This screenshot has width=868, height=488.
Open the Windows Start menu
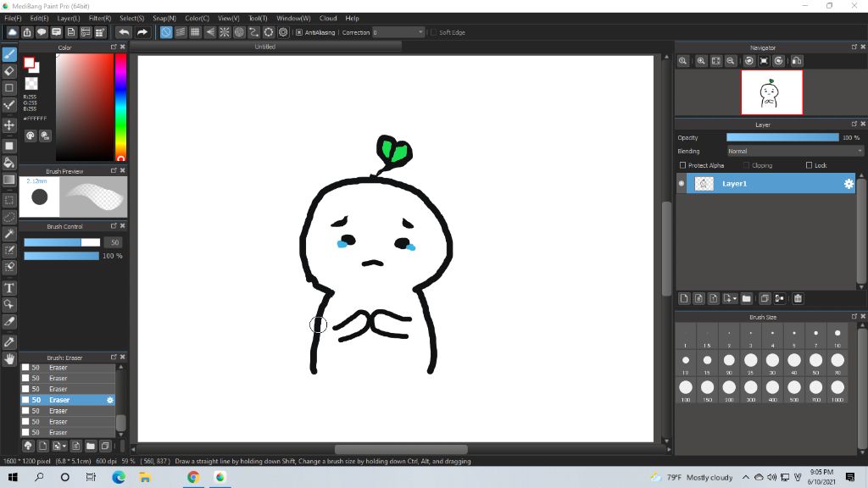point(13,477)
